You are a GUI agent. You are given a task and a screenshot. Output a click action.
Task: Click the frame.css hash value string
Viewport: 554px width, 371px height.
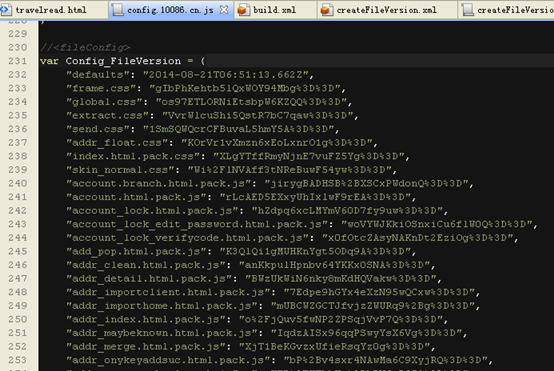click(x=245, y=88)
